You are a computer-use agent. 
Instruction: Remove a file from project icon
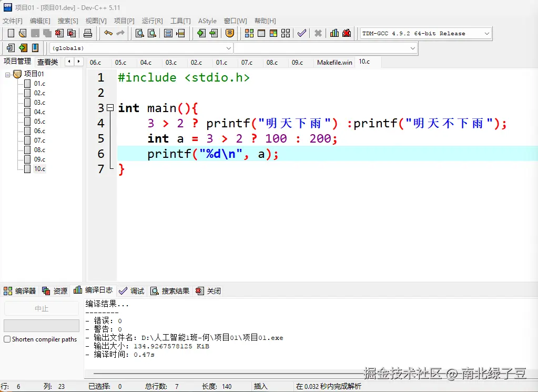pos(214,33)
